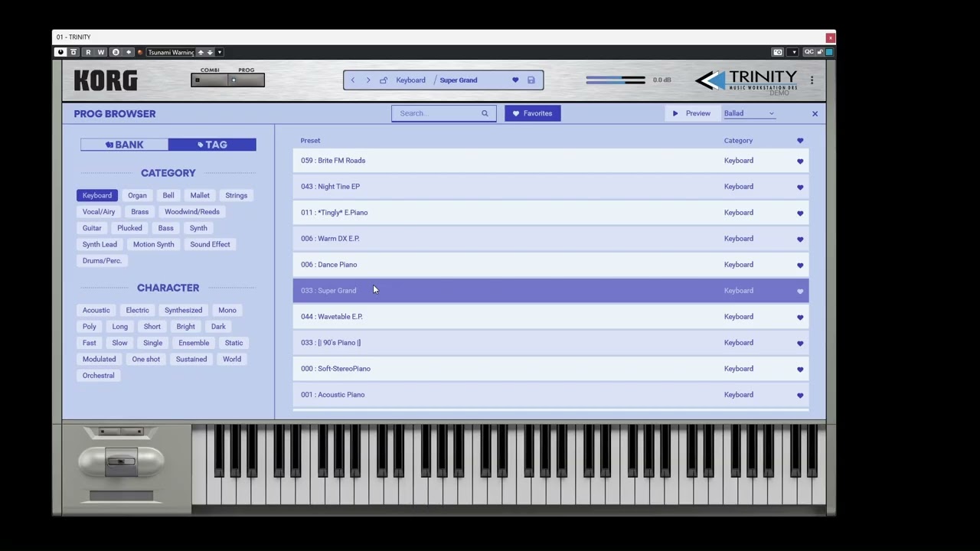Start Preview playback
The height and width of the screenshot is (551, 980).
point(691,113)
